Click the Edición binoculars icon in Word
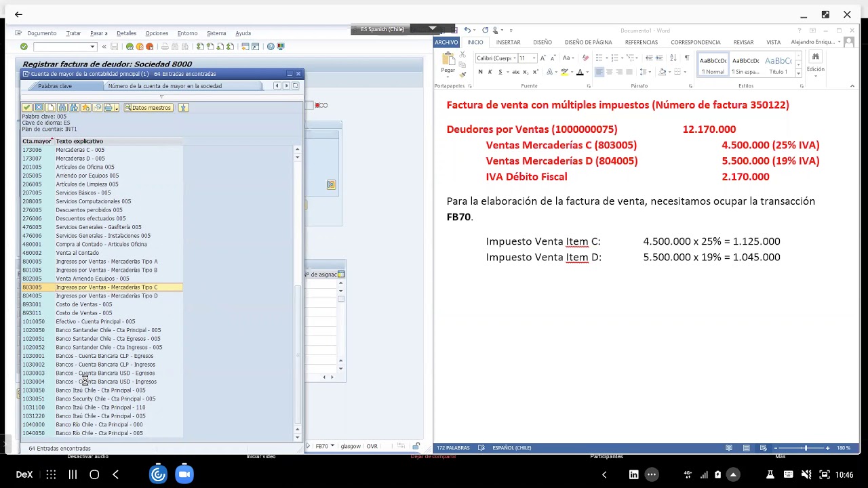Image resolution: width=868 pixels, height=488 pixels. tap(816, 58)
